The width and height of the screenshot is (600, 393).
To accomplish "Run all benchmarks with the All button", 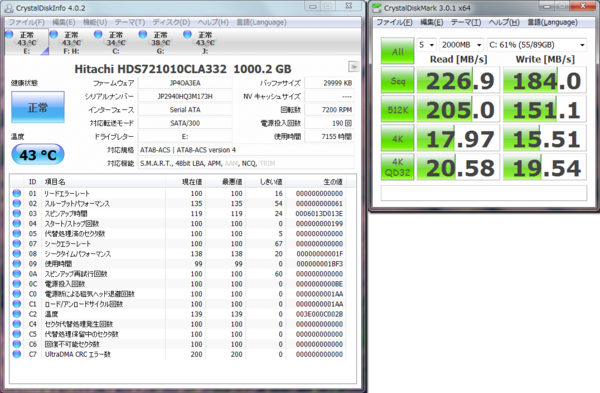I will 397,51.
